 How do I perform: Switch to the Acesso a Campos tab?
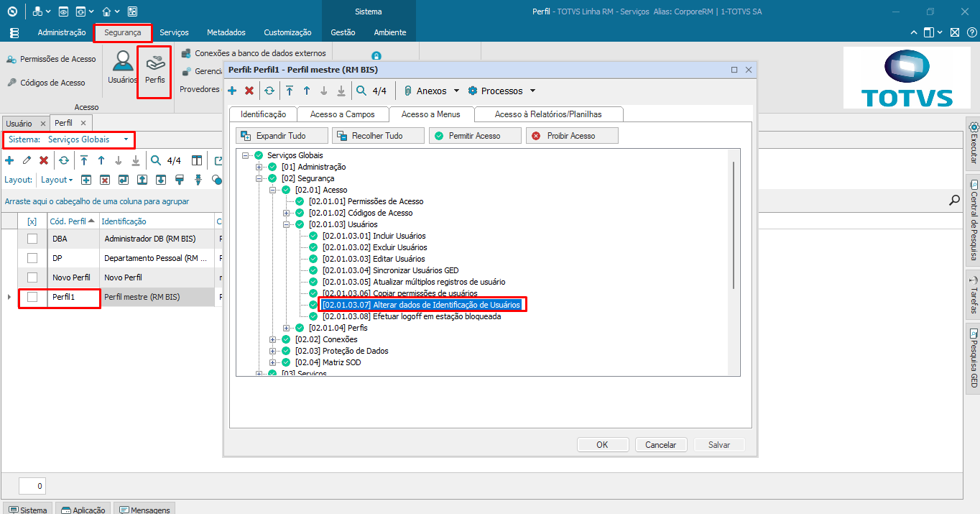[x=342, y=114]
